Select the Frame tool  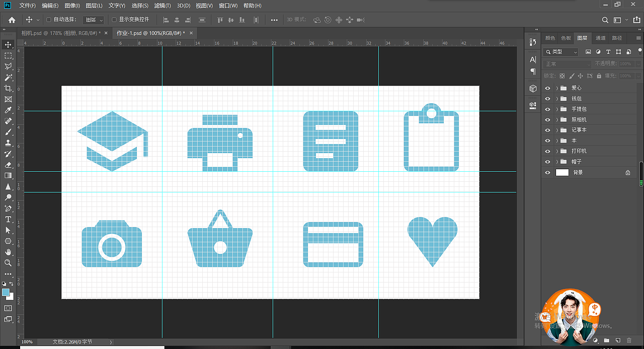[x=8, y=99]
